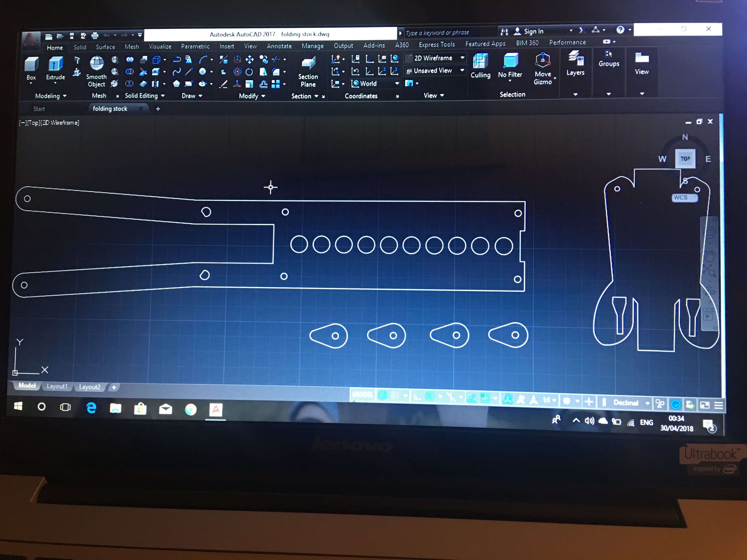
Task: Select the Move tool in Modify panel
Action: (x=250, y=60)
